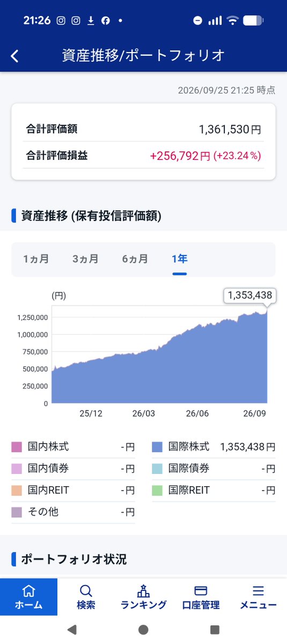Tap the Android back navigation triangle
Viewport: 287px width, 644px height.
point(72,630)
